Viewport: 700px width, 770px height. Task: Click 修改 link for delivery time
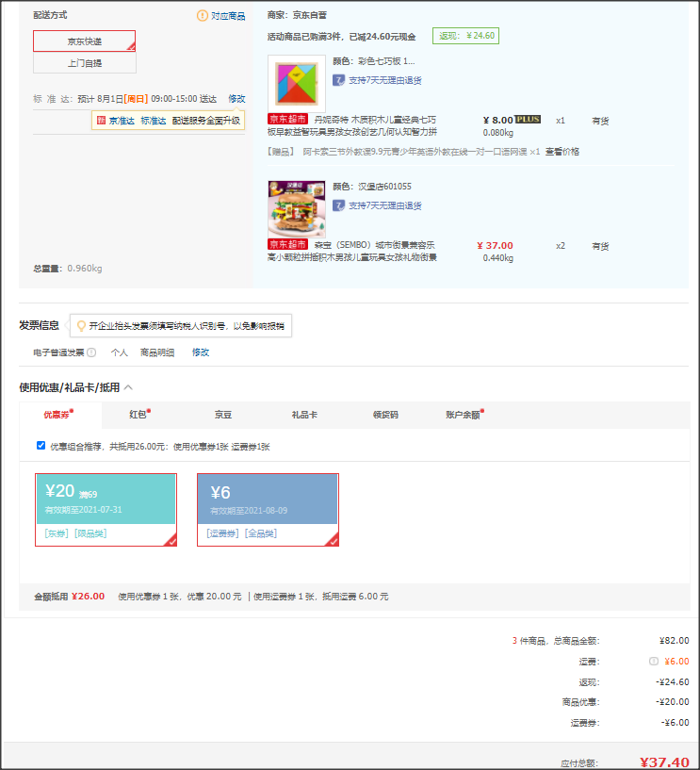(x=236, y=99)
